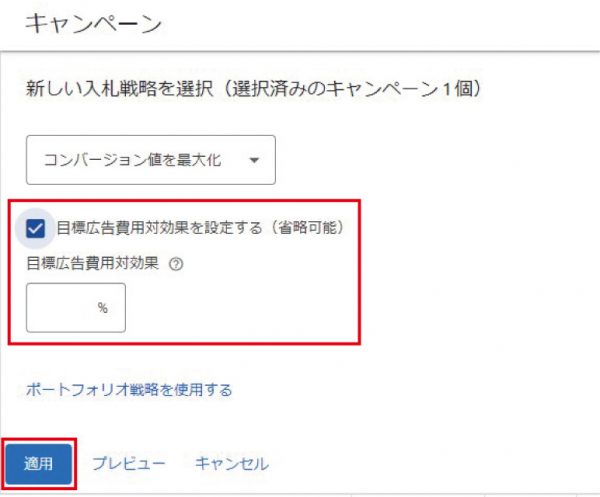This screenshot has height=497, width=600.
Task: Expand bid strategy selector box
Action: click(151, 160)
